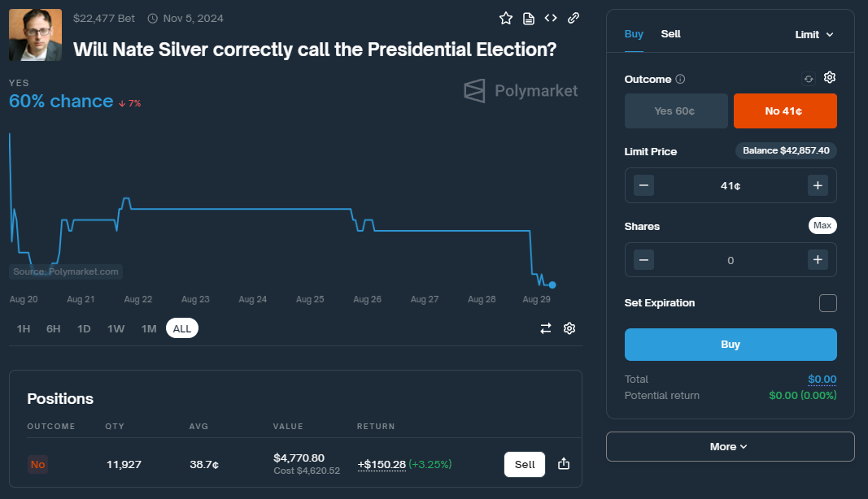The width and height of the screenshot is (868, 499).
Task: Open the market rules document icon
Action: (529, 18)
